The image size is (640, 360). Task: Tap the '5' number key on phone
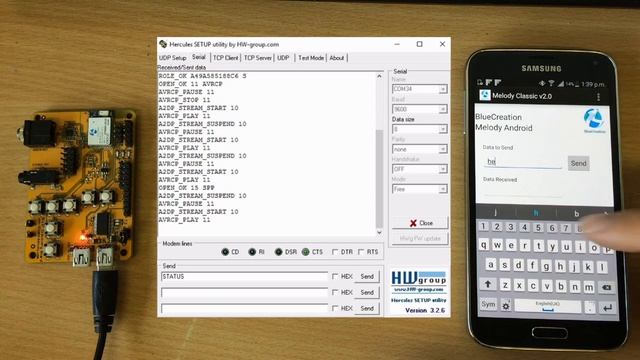pyautogui.click(x=538, y=227)
